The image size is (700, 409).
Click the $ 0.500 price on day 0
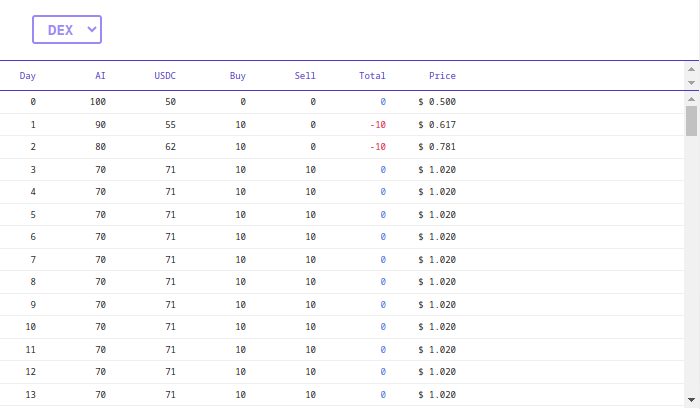tap(437, 102)
